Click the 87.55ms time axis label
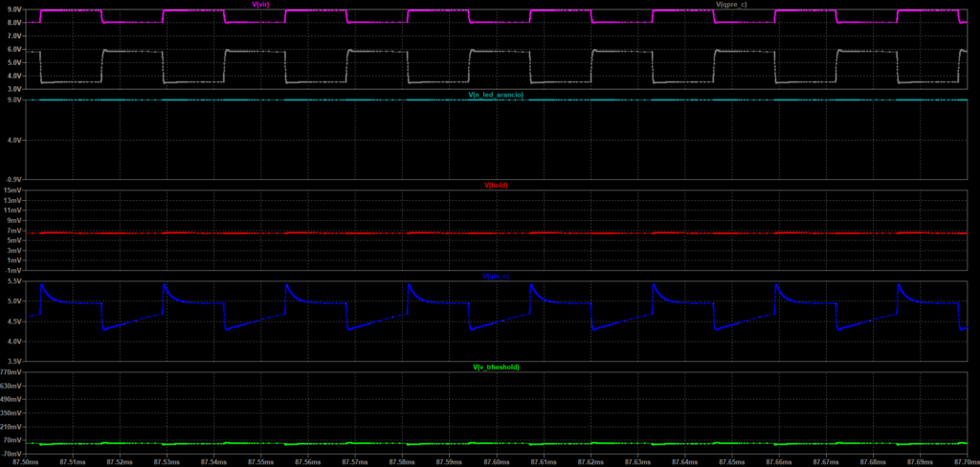980x467 pixels. click(x=261, y=462)
